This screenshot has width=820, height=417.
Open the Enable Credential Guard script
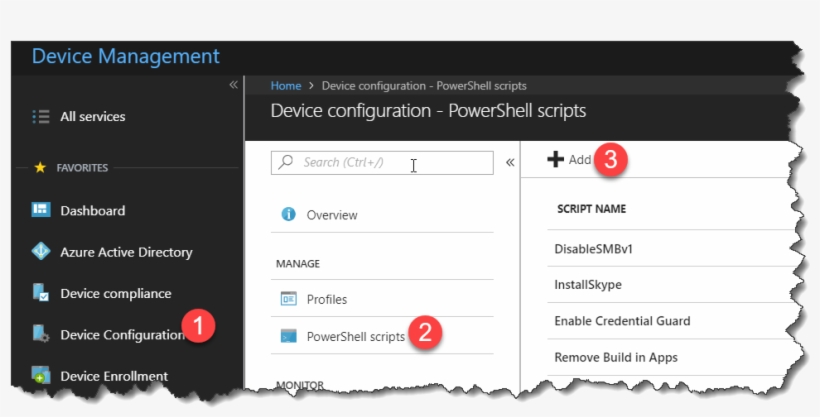[622, 321]
